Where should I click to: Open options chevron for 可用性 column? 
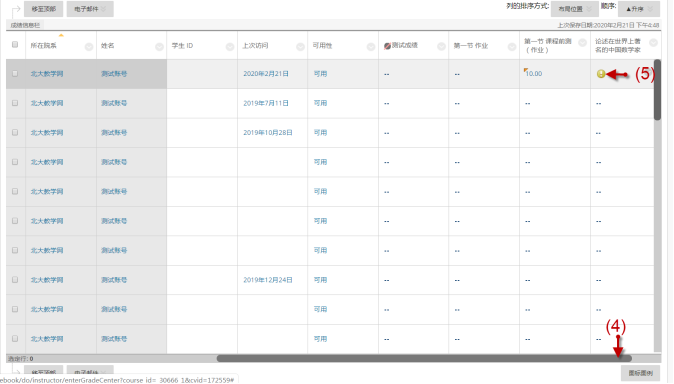[x=371, y=47]
